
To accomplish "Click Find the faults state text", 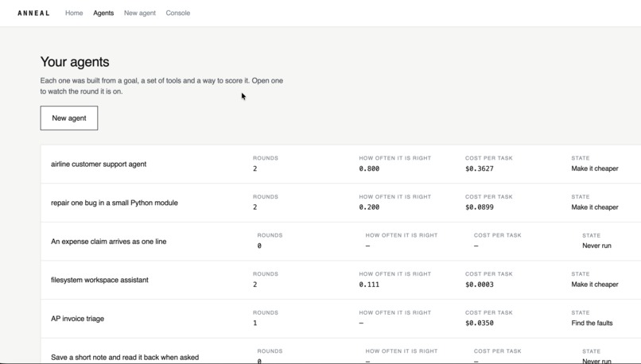I will [592, 323].
